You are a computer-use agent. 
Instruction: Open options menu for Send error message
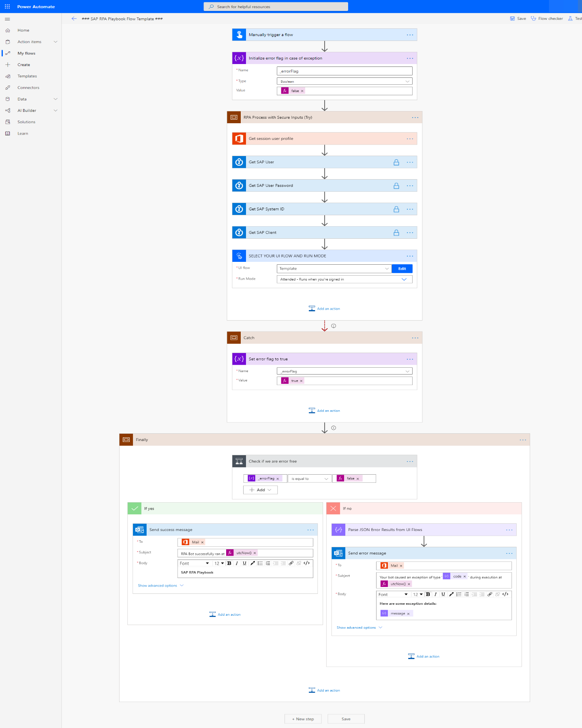coord(509,553)
